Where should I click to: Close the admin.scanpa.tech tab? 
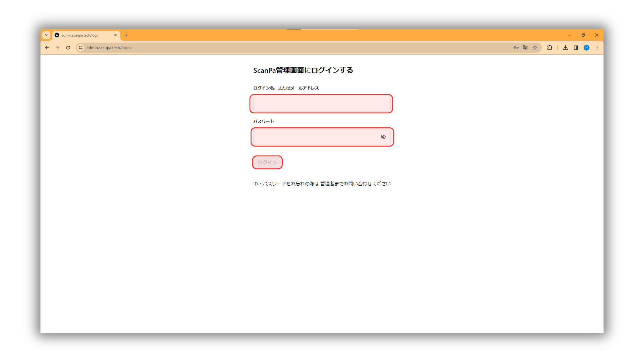[x=115, y=35]
